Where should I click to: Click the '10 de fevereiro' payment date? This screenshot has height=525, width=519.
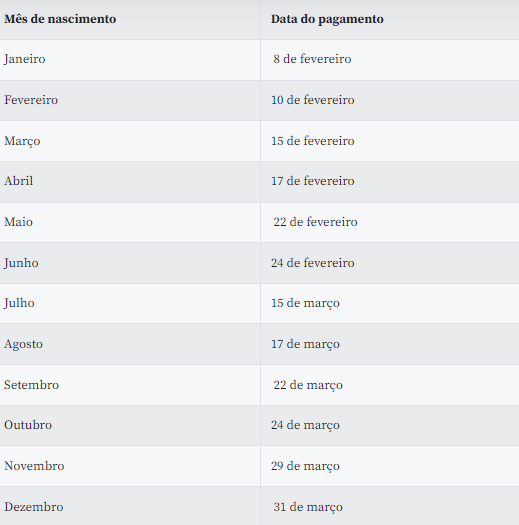pos(313,100)
